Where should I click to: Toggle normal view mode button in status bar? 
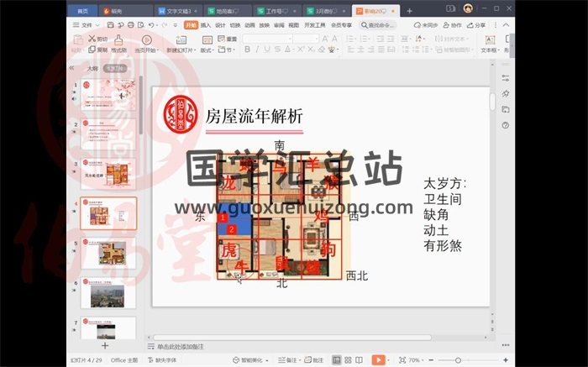pos(336,359)
